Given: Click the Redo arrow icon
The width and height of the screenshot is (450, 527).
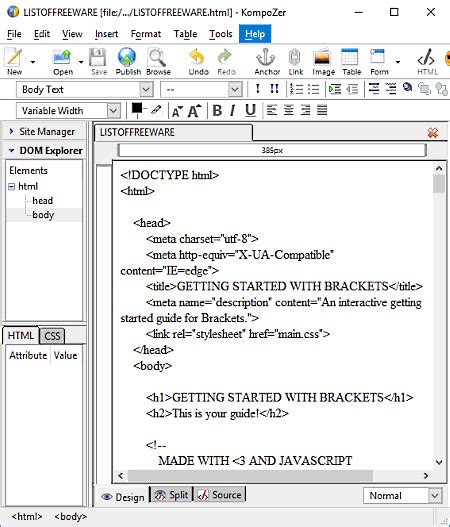Looking at the screenshot, I should coord(226,61).
